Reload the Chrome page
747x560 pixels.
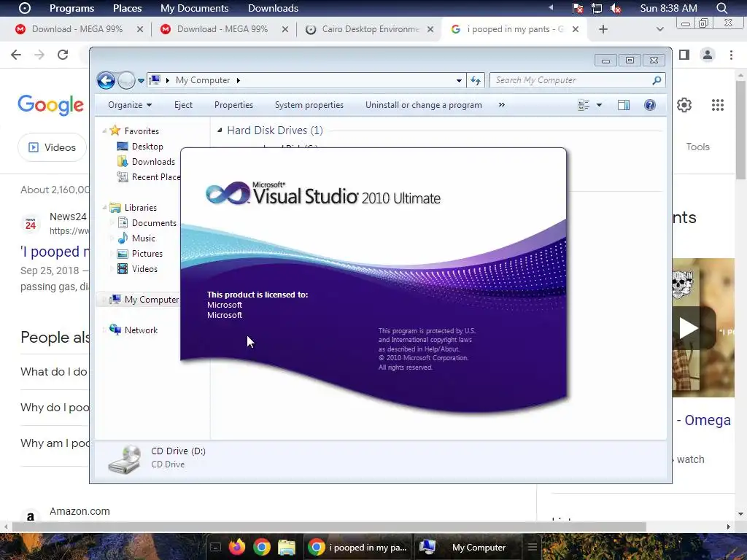[63, 55]
